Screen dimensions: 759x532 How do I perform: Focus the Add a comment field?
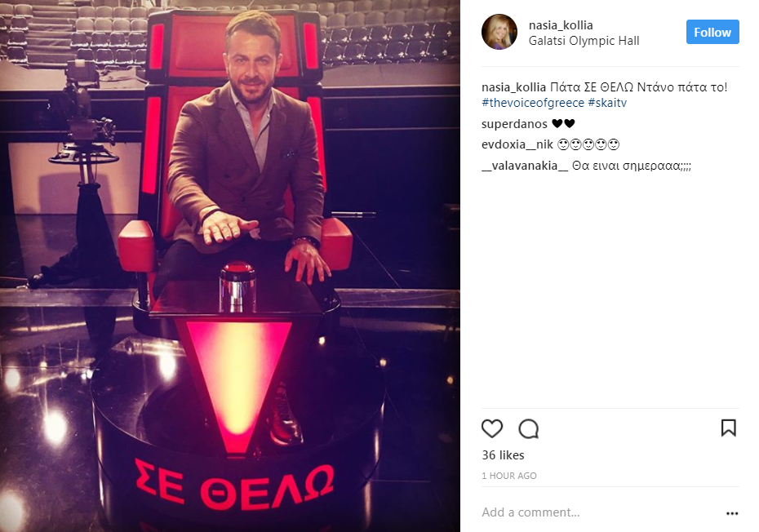(x=600, y=512)
